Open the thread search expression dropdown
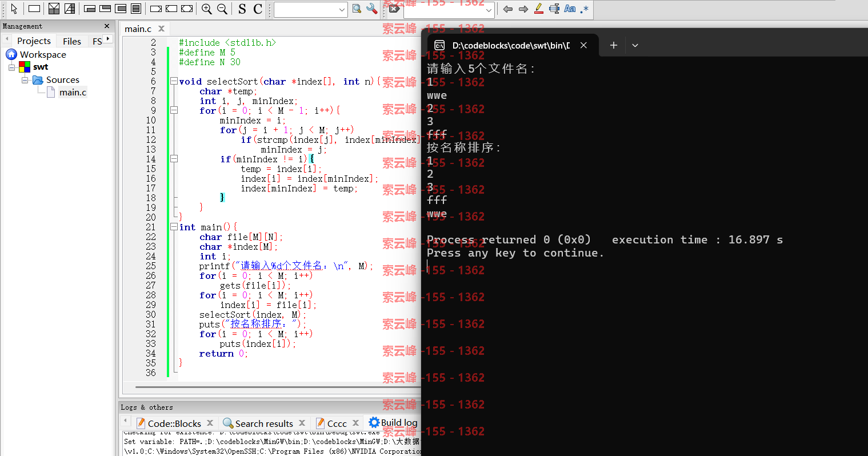868x456 pixels. 342,10
